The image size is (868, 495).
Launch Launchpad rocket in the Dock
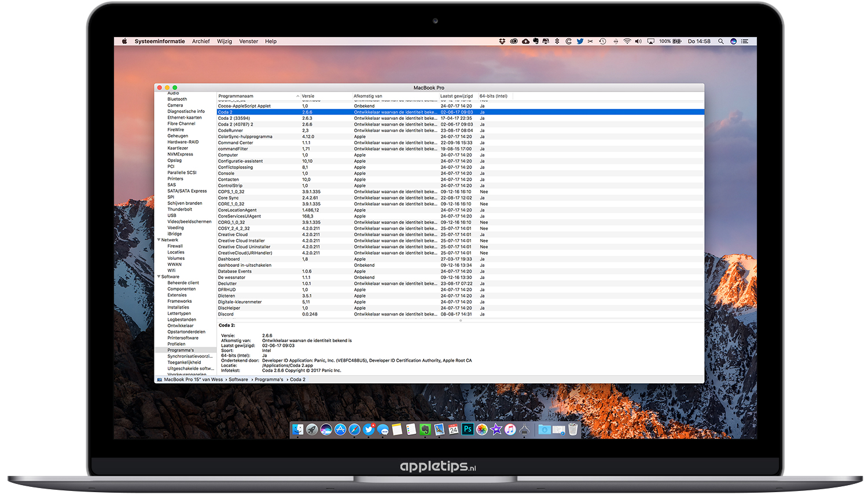312,430
